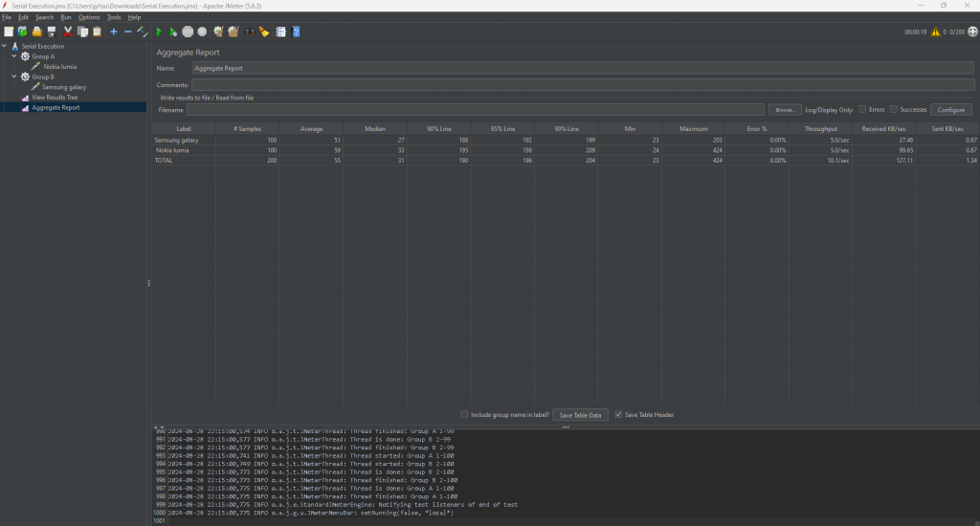Click the Filename input field
Screen dimensions: 980x526
tap(475, 110)
